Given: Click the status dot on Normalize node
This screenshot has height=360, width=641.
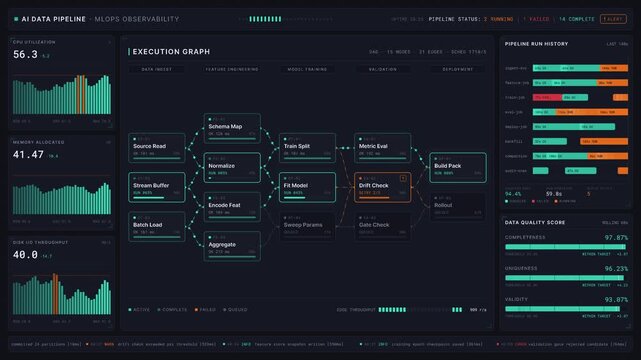Looking at the screenshot, I should 210,159.
